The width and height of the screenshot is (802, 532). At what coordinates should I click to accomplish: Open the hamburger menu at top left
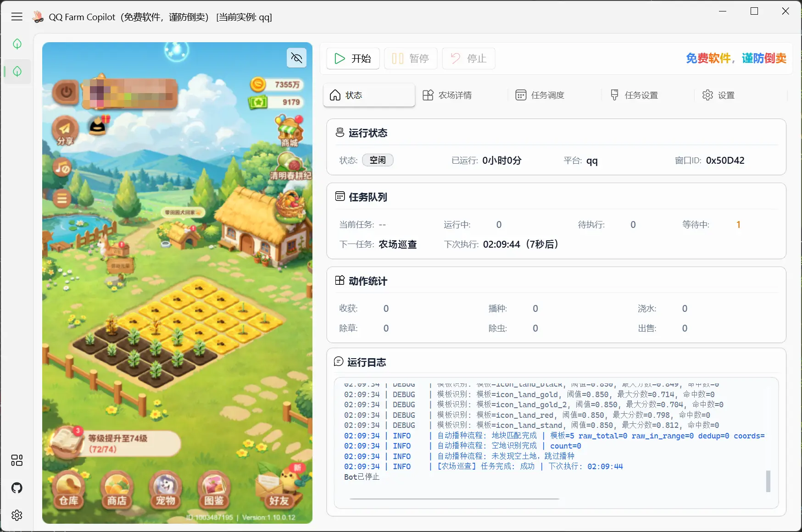point(17,17)
